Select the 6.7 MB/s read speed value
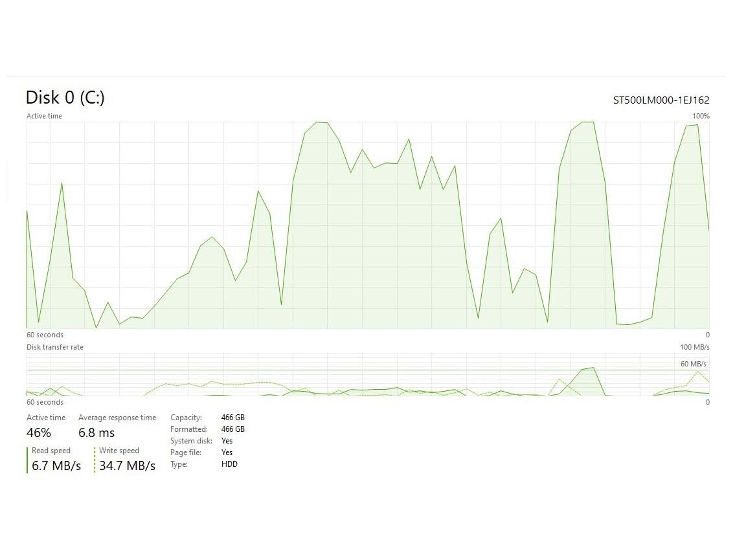Screen dimensions: 746x560 [56, 465]
